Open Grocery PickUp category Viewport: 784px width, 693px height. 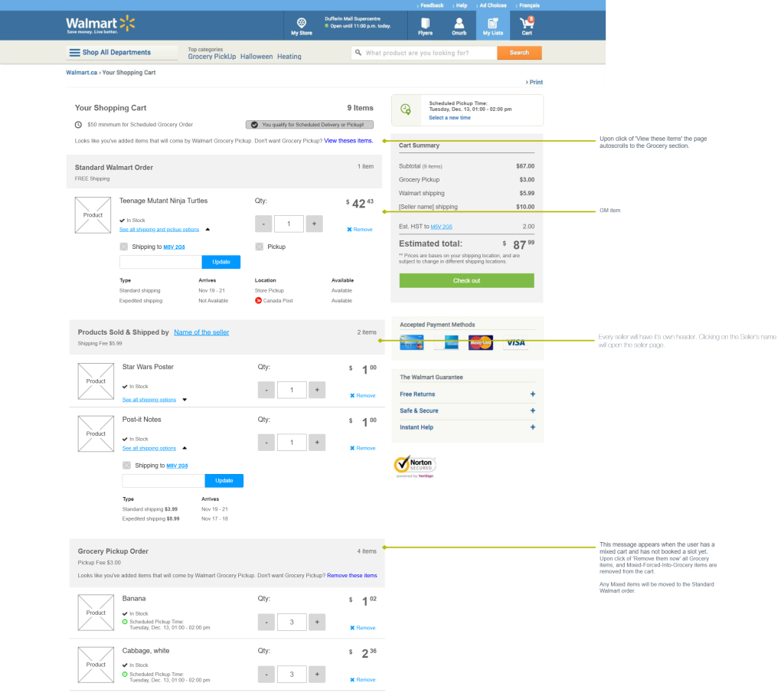(x=212, y=57)
